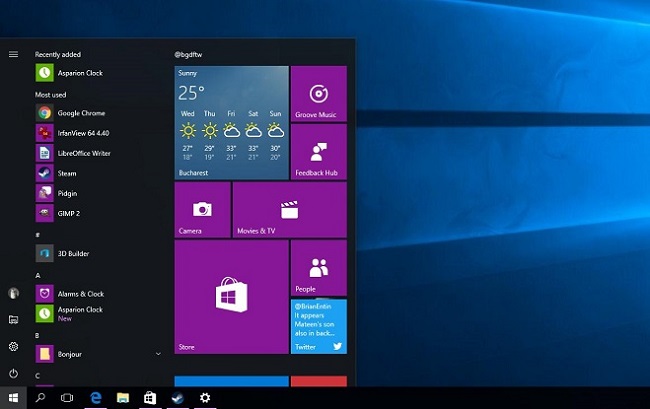The image size is (650, 409).
Task: Open Steam from Most used list
Action: (97, 173)
